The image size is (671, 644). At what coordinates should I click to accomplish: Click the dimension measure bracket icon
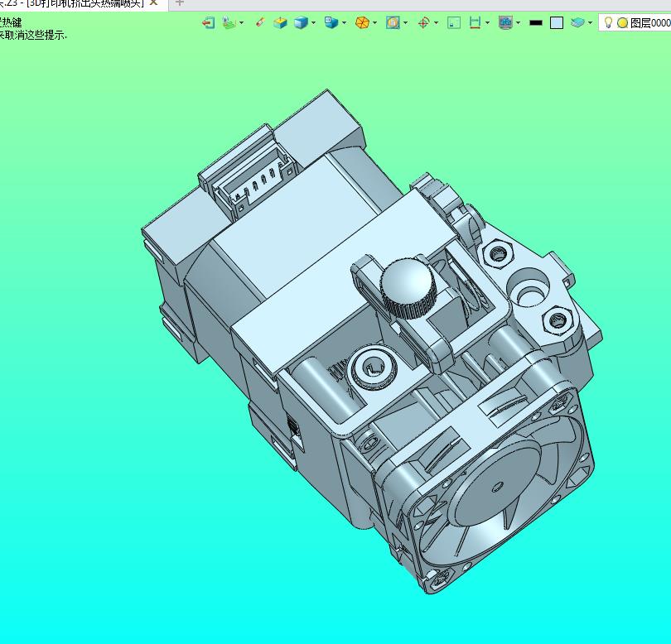pos(475,22)
